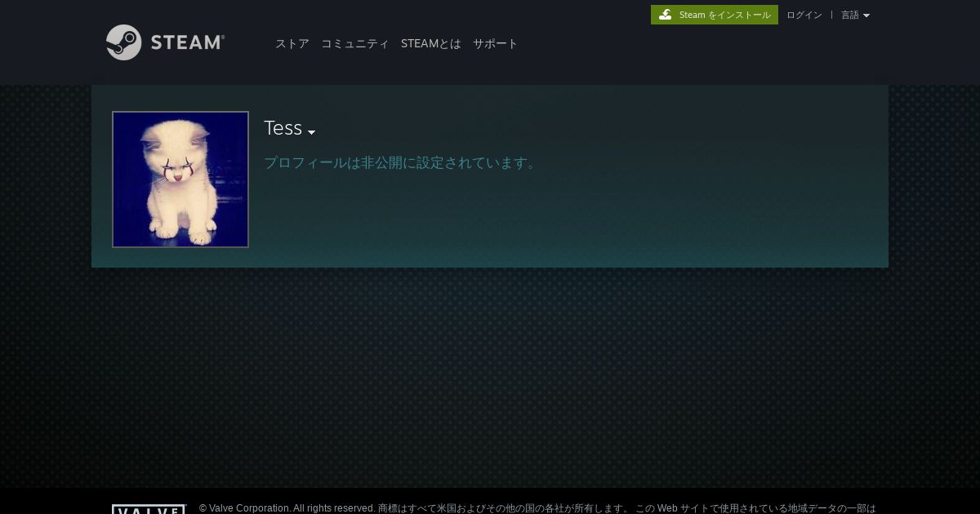The height and width of the screenshot is (514, 980).
Task: Open the STEAMとは menu item
Action: (431, 43)
